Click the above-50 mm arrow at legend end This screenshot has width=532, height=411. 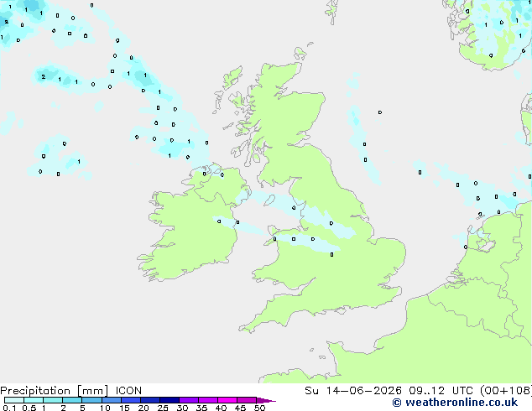pyautogui.click(x=266, y=400)
